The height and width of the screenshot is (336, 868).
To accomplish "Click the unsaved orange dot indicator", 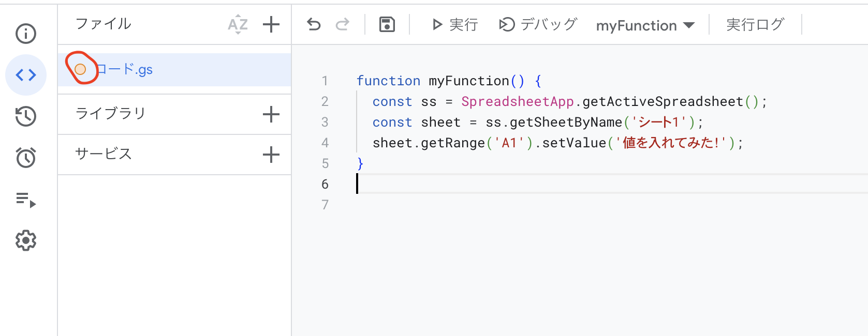I will point(80,69).
